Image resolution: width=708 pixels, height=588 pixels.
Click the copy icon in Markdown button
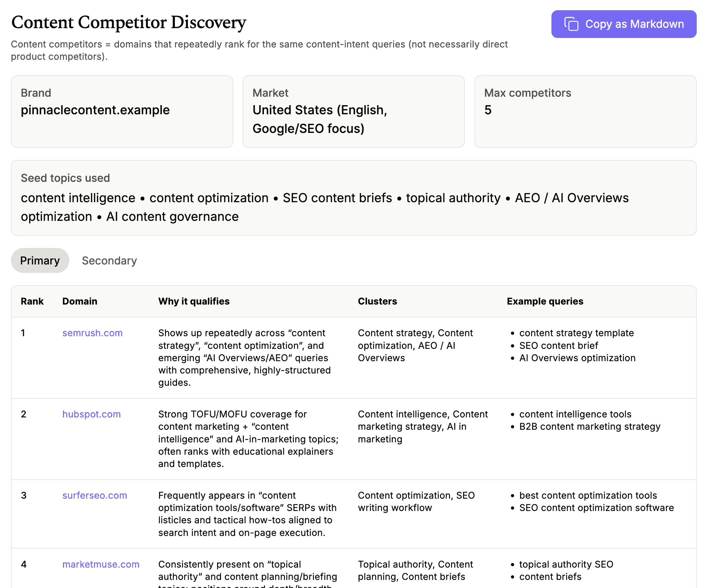coord(571,24)
